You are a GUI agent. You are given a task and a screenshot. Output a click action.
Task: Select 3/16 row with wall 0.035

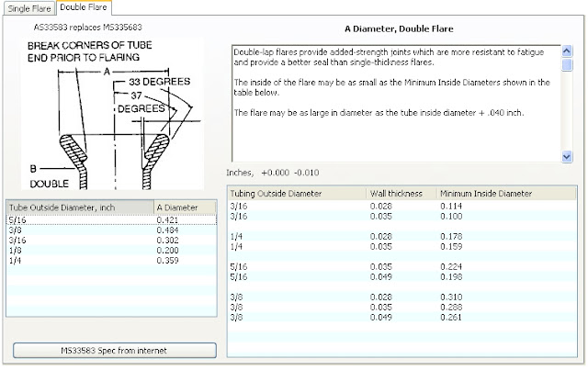[402, 216]
